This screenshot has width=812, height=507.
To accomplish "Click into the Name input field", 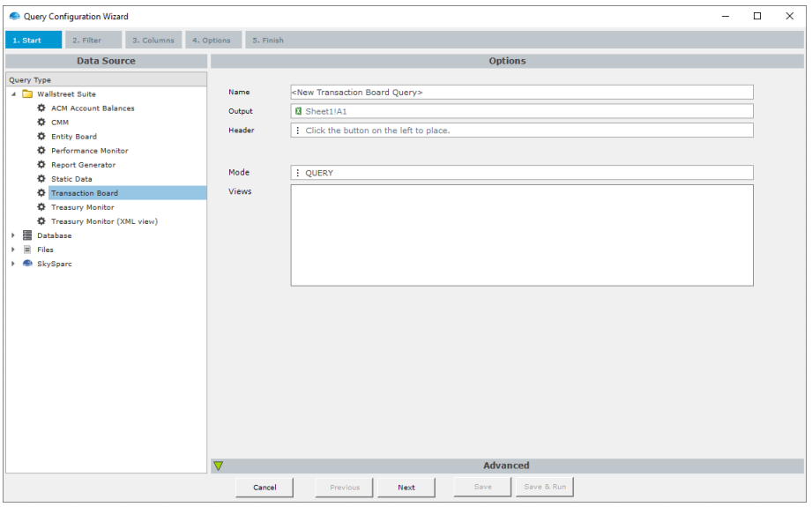I will point(522,93).
